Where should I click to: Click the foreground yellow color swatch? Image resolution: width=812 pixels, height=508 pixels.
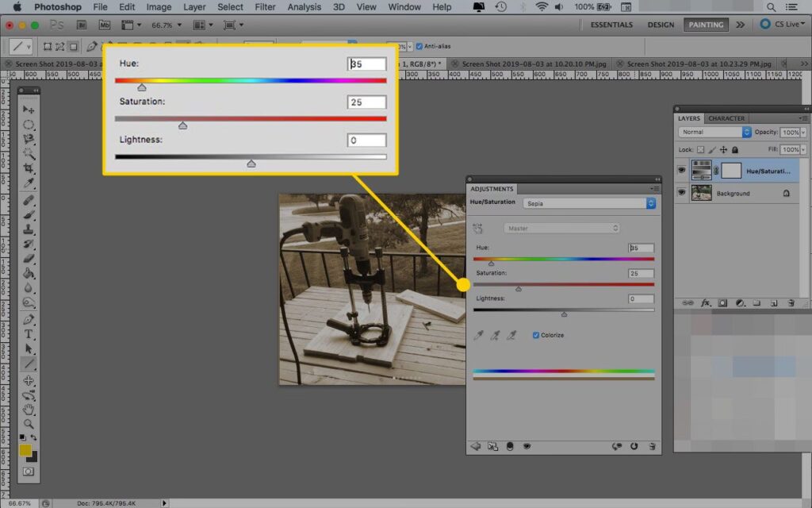(25, 450)
